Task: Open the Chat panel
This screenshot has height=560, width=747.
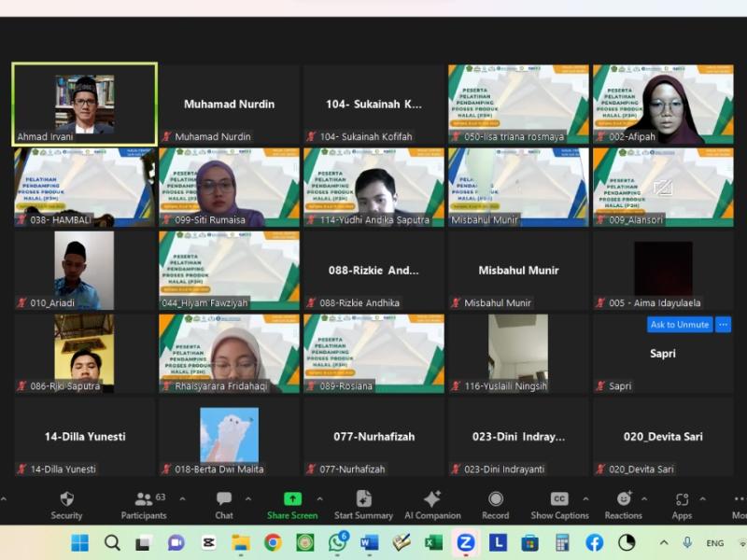Action: 224,499
